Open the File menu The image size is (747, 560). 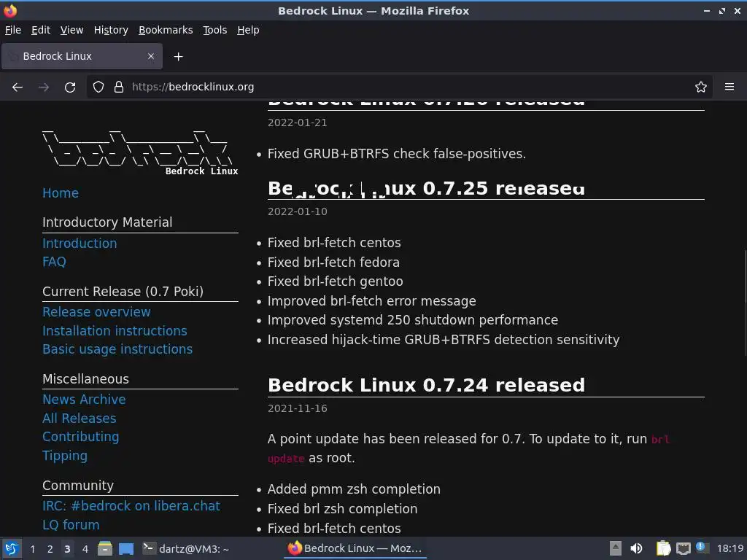coord(13,30)
